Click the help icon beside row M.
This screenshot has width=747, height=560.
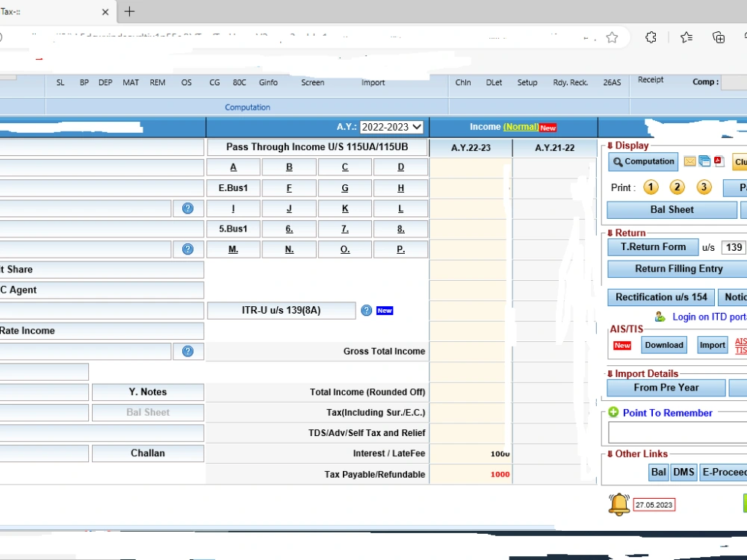(187, 249)
